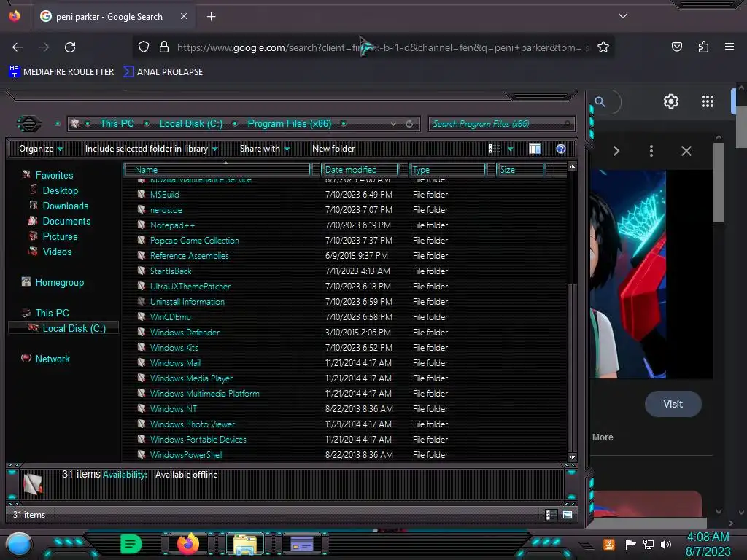Open image preview three-dot options
Screen dimensions: 747x560
point(651,151)
